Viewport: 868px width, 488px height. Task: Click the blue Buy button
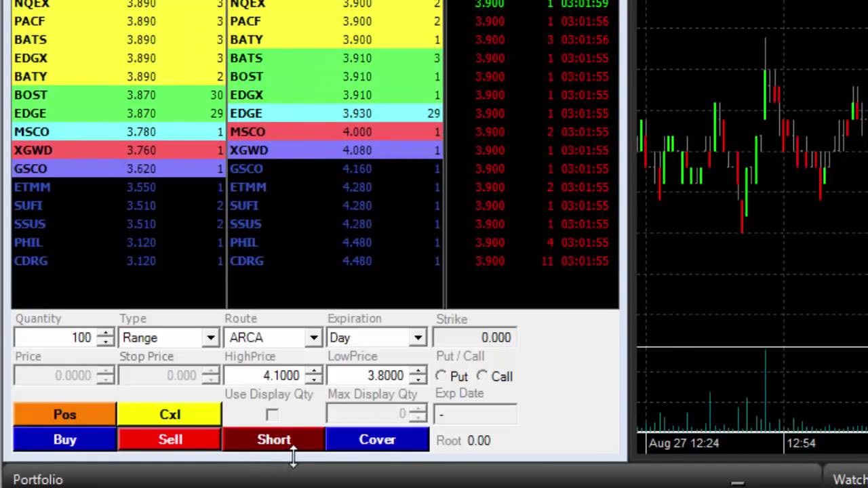click(65, 440)
